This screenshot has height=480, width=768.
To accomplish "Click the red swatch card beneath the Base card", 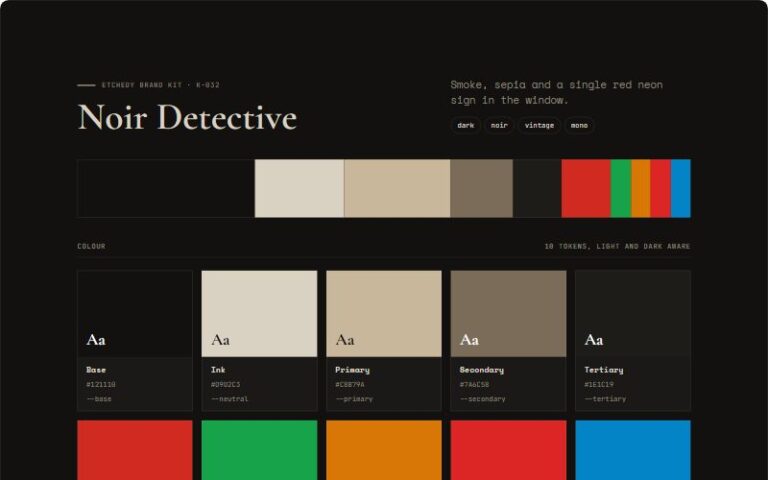I will [135, 450].
